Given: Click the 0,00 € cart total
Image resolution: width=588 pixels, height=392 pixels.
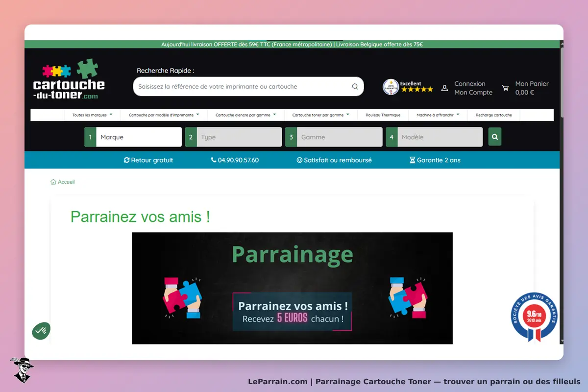Looking at the screenshot, I should 525,93.
